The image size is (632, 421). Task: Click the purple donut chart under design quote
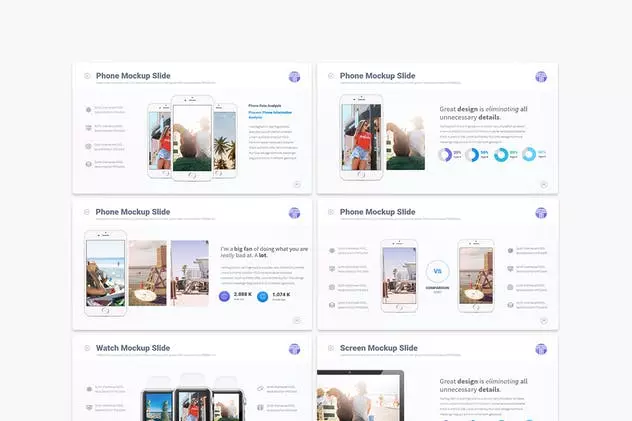point(445,155)
